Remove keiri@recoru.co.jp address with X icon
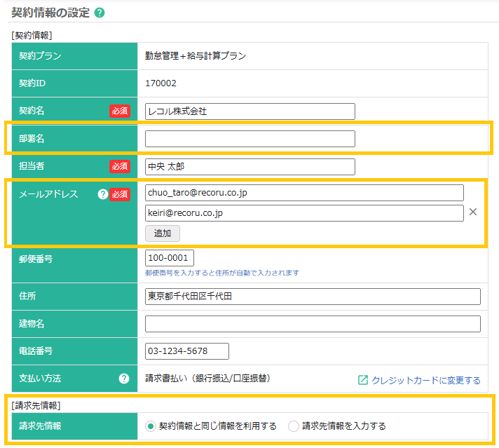The image size is (499, 448). [473, 212]
